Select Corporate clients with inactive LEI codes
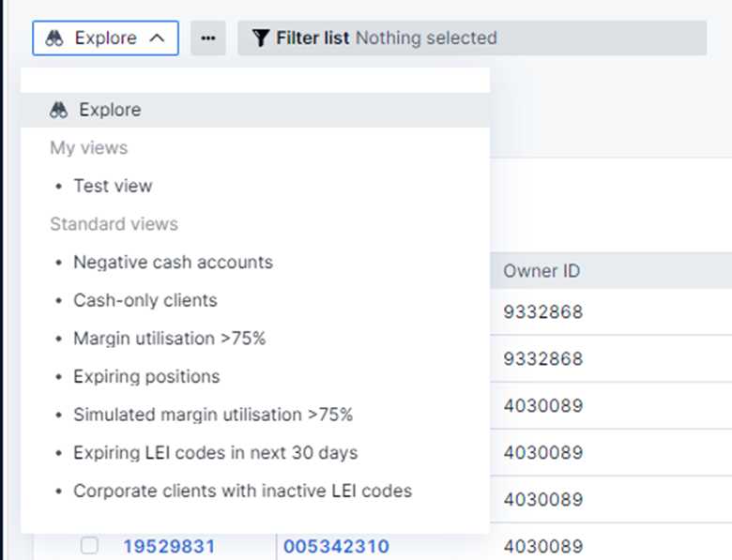This screenshot has width=732, height=560. 242,491
